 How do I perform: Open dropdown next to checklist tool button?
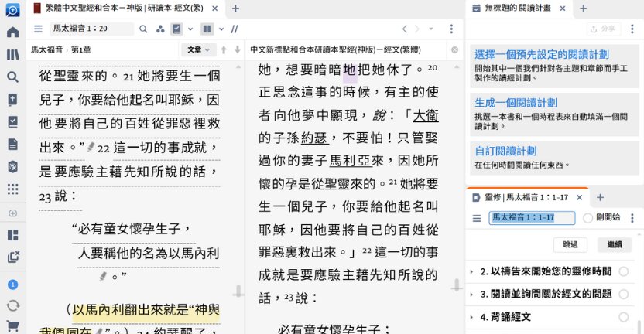click(190, 29)
